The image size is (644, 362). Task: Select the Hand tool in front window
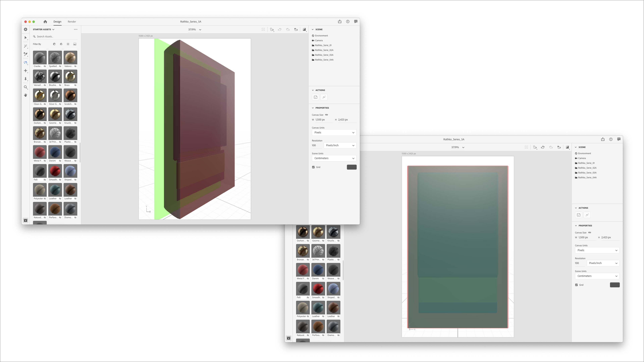[x=25, y=95]
